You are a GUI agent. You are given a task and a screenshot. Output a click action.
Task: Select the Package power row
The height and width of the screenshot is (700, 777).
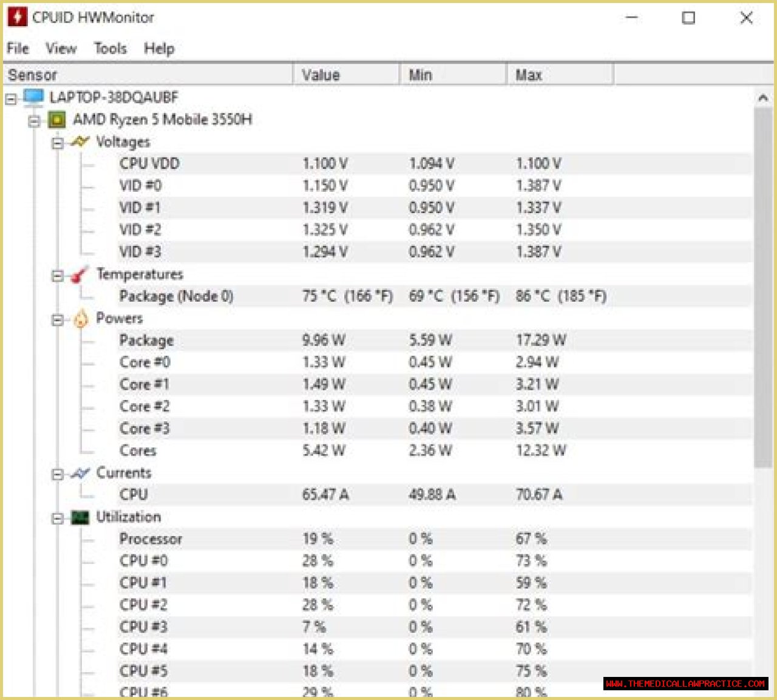(435, 341)
